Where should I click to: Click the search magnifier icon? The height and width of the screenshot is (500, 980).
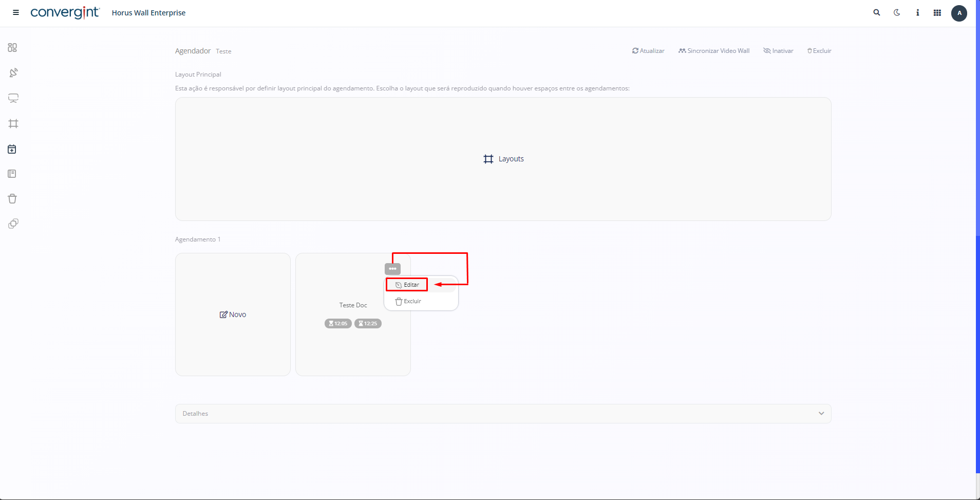click(x=877, y=13)
